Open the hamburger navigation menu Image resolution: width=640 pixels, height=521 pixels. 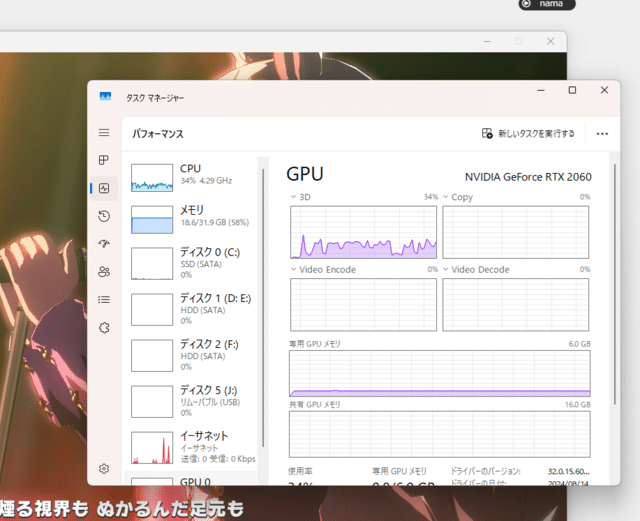tap(104, 133)
